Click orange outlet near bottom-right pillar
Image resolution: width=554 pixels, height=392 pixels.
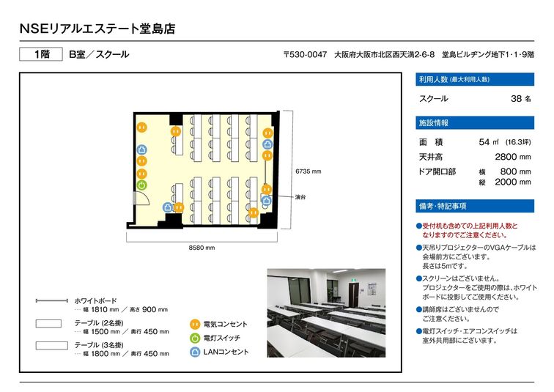point(254,212)
